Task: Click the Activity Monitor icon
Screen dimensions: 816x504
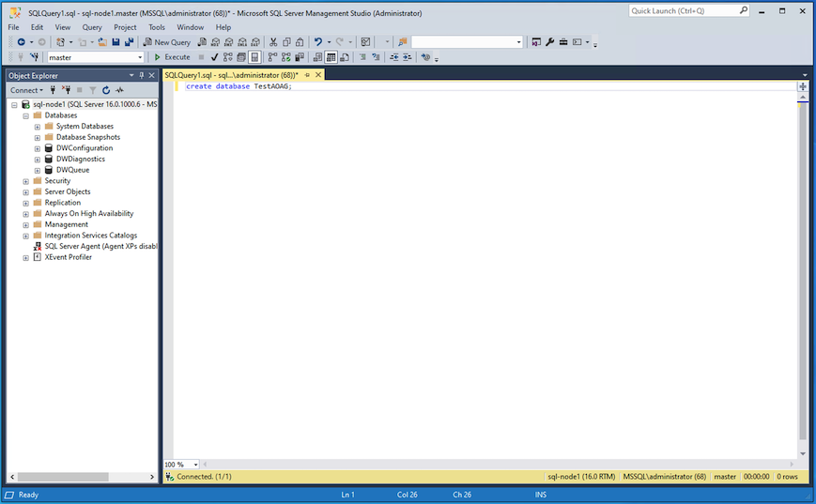Action: [119, 90]
